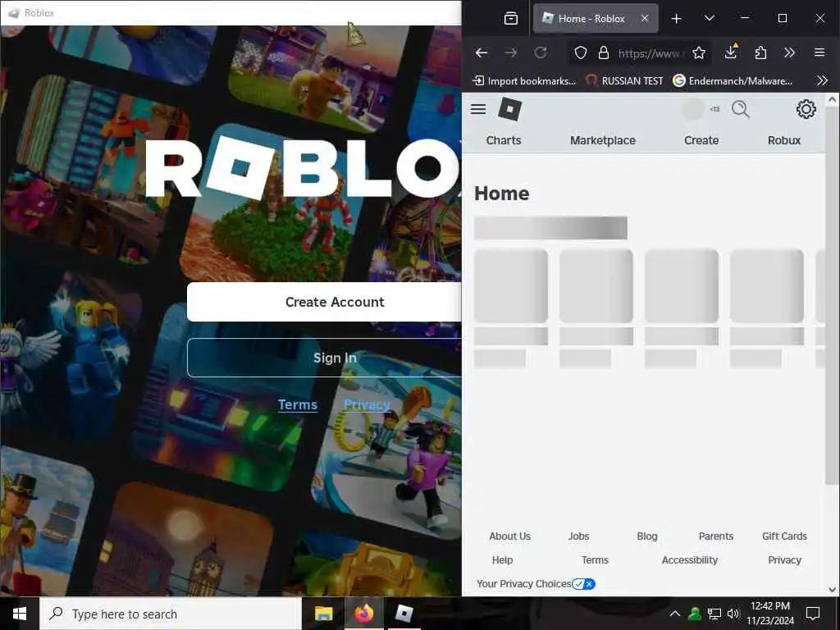Open the Roblox site search magnifier
Screen dimensions: 840x630
tap(741, 109)
